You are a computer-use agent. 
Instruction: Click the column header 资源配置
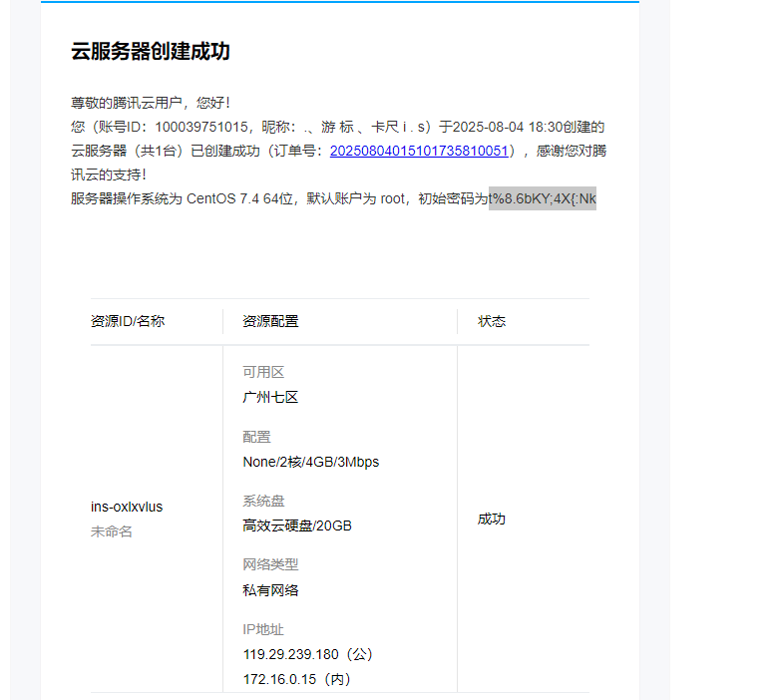[x=270, y=321]
